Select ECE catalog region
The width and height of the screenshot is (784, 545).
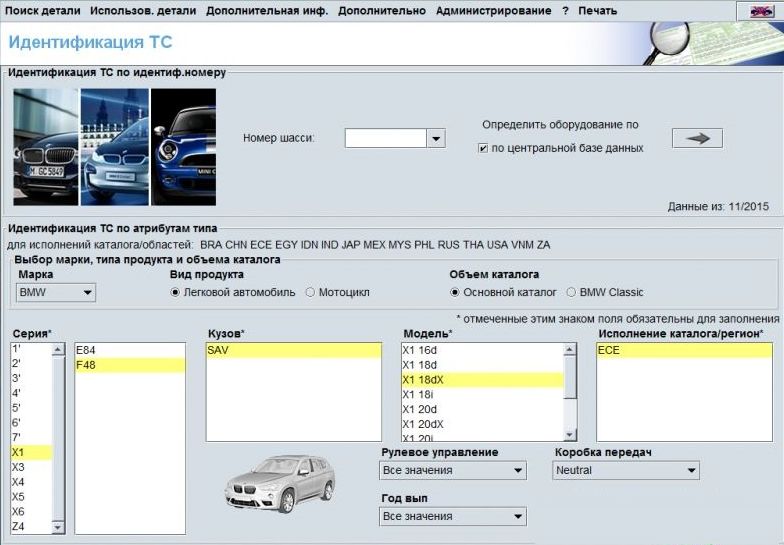(684, 350)
